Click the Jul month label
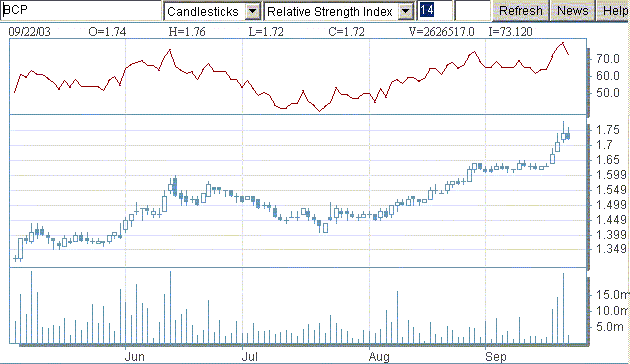Viewport: 630px width, 364px height. click(x=250, y=357)
